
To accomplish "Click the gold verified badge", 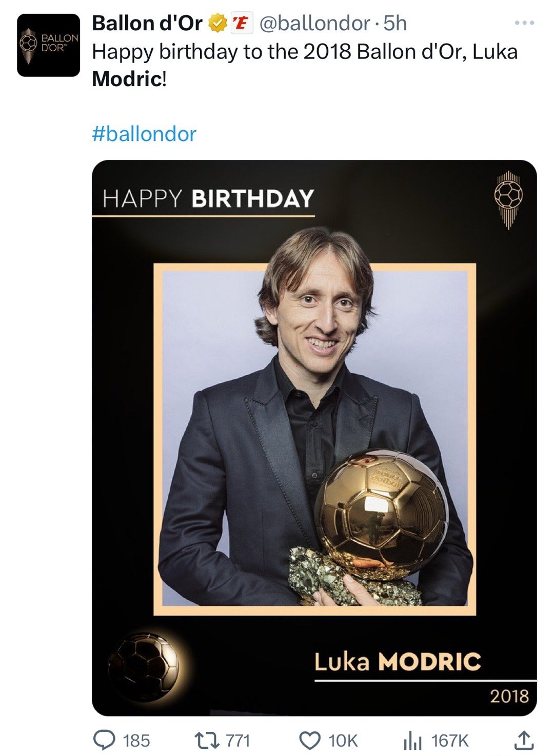I will point(217,24).
